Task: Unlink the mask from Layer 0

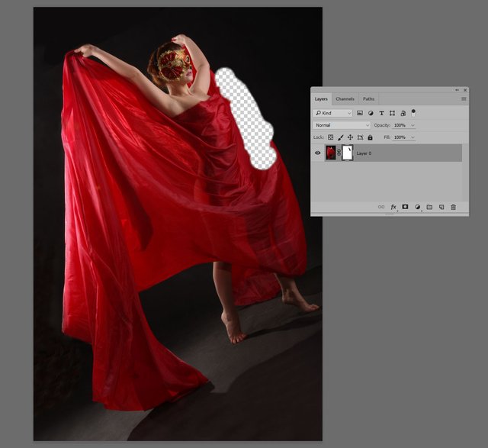Action: point(339,153)
